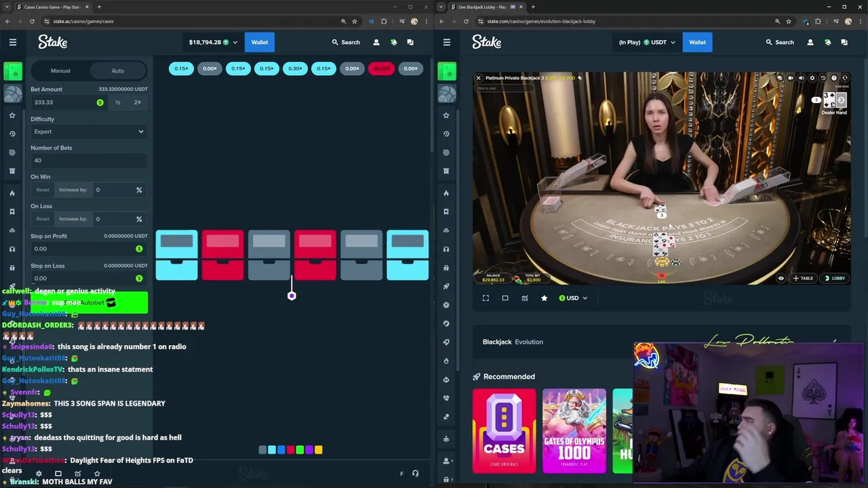Open headset support icon in Blackjack window sidebar

click(x=446, y=249)
